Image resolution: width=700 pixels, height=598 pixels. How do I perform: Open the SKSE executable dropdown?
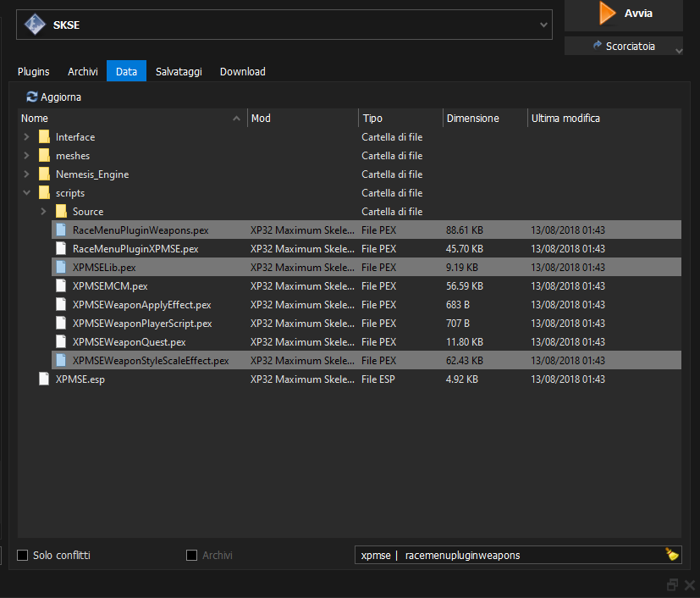[x=543, y=25]
